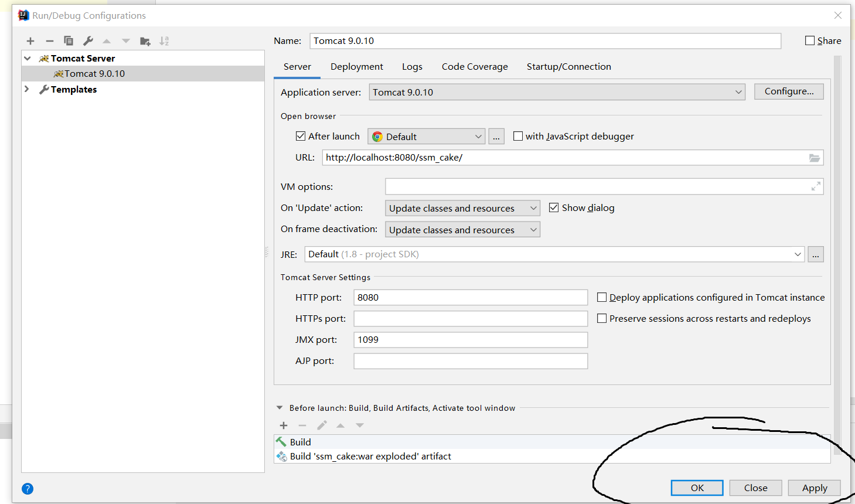Open On 'Update' action dropdown
This screenshot has width=855, height=504.
462,208
